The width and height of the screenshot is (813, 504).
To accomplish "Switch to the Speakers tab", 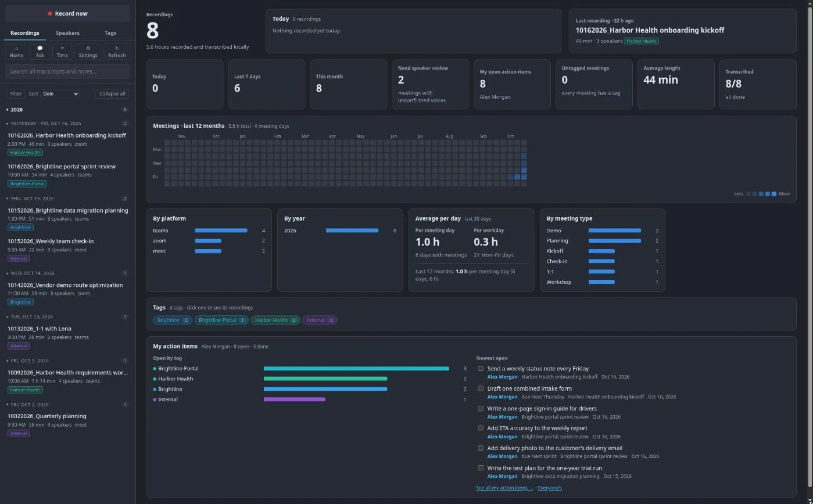I will coord(67,33).
